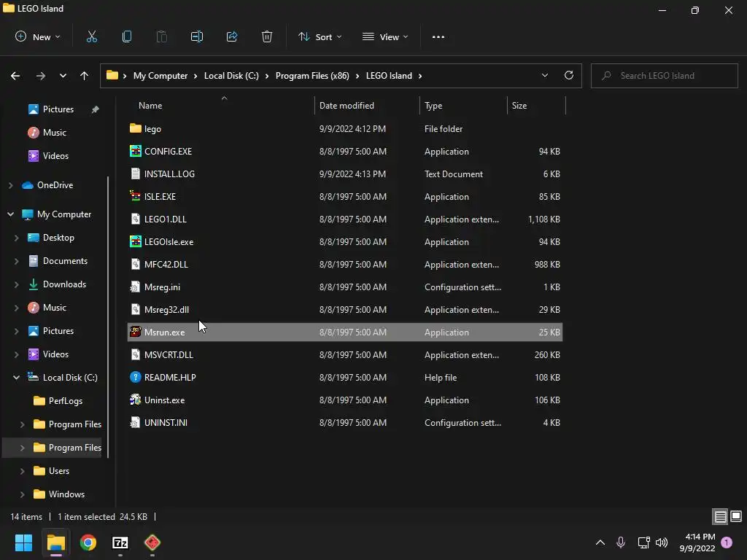Go forward with the right arrow

(x=41, y=76)
